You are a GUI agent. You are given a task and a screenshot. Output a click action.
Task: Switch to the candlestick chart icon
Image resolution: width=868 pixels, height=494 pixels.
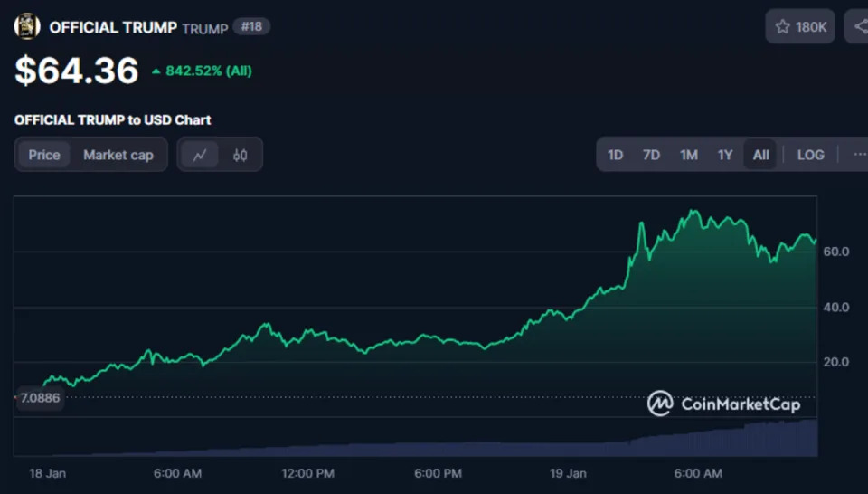[x=240, y=155]
